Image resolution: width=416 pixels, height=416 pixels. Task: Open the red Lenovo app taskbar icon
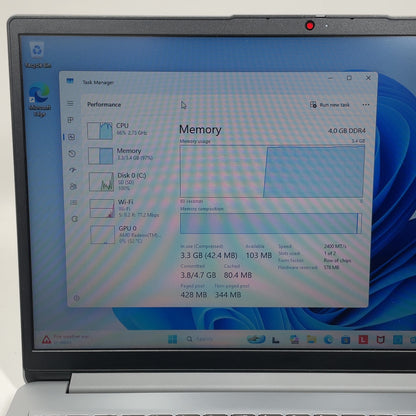[363, 340]
